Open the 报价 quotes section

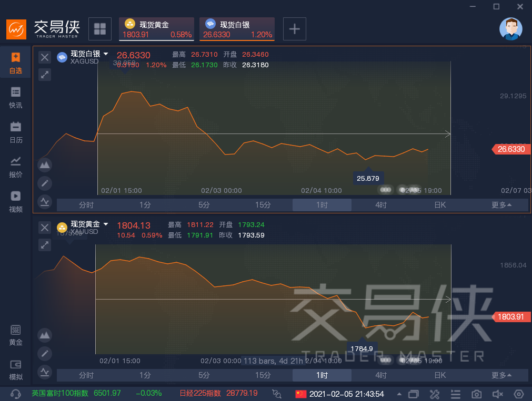[x=16, y=167]
